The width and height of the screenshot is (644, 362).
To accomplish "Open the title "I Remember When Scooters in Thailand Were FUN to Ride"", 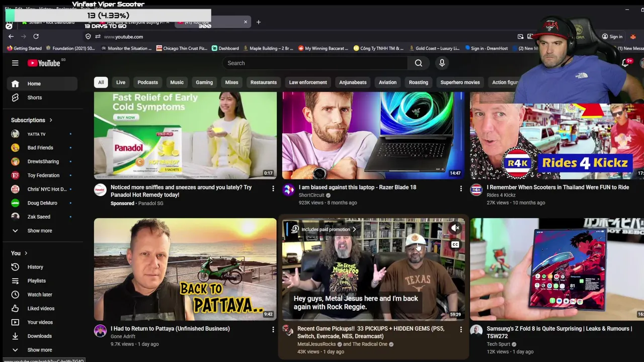I will tap(557, 188).
